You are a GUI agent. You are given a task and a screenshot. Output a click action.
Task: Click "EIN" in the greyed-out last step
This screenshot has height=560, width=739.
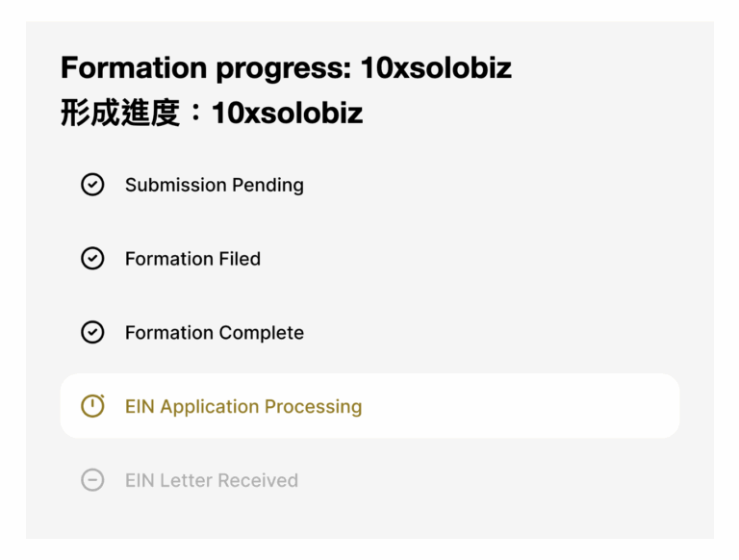pyautogui.click(x=140, y=480)
